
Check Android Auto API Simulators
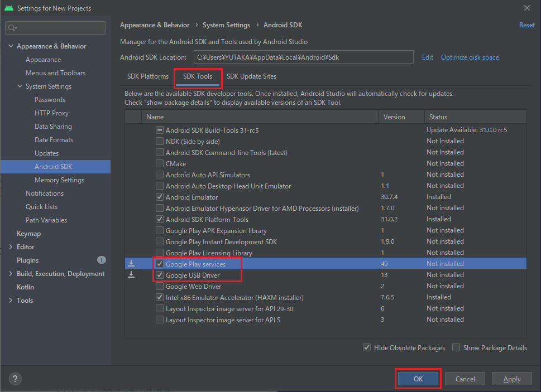[160, 175]
